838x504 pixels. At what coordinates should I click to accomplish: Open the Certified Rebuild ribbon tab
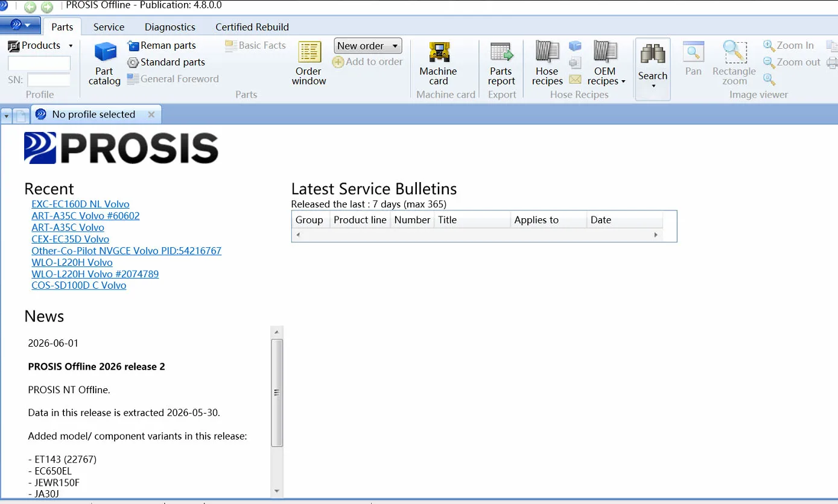click(252, 27)
